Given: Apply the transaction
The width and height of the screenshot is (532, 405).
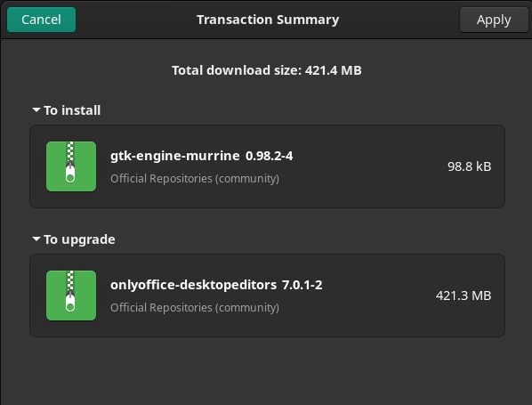Looking at the screenshot, I should (494, 20).
